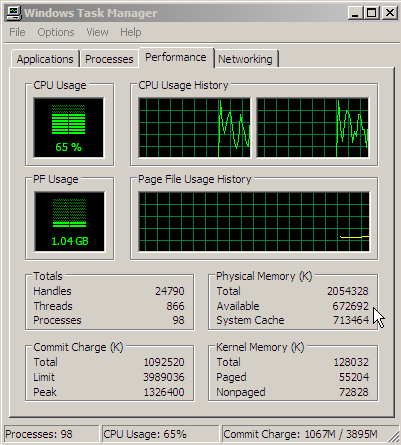Screen dimensions: 401x445
Task: Click Physical Memory Available 672692
Action: point(351,306)
